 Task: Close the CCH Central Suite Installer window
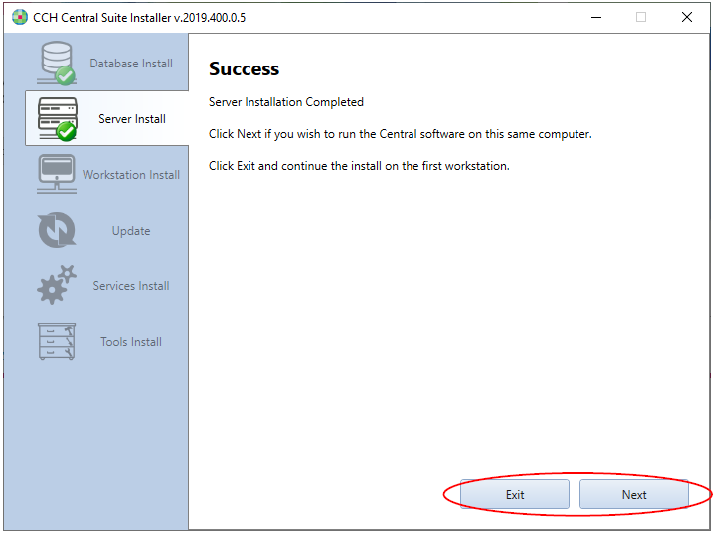point(686,17)
